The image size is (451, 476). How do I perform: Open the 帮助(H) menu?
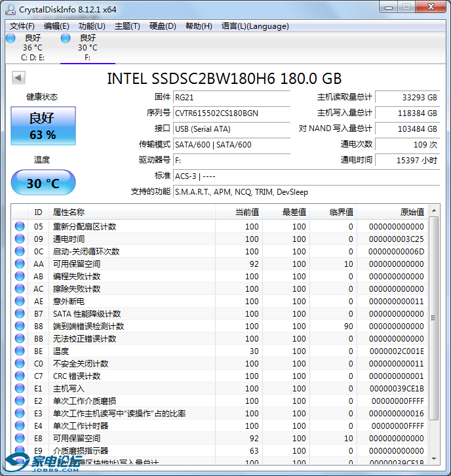pyautogui.click(x=199, y=26)
